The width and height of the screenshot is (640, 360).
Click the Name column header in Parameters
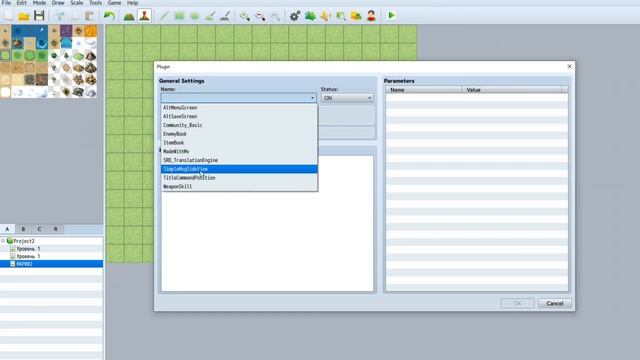[x=424, y=90]
